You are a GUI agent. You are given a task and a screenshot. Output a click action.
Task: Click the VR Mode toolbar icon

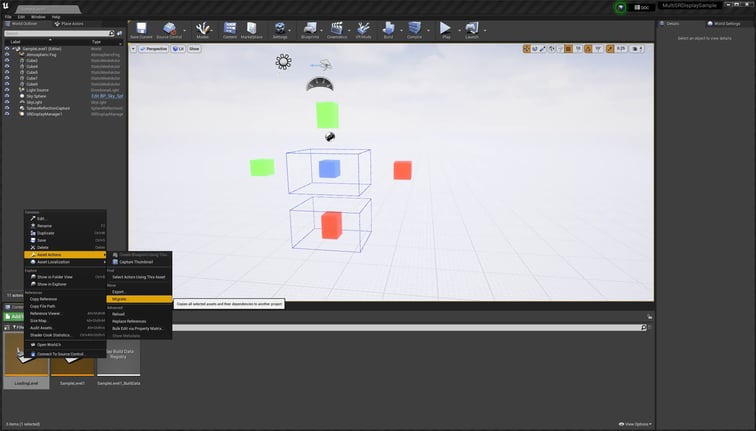tap(364, 30)
